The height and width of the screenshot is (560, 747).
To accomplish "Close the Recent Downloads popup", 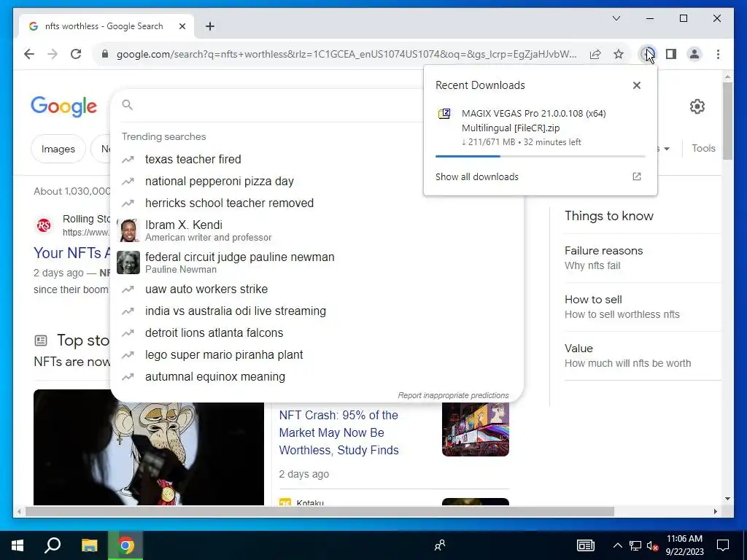I will point(636,85).
